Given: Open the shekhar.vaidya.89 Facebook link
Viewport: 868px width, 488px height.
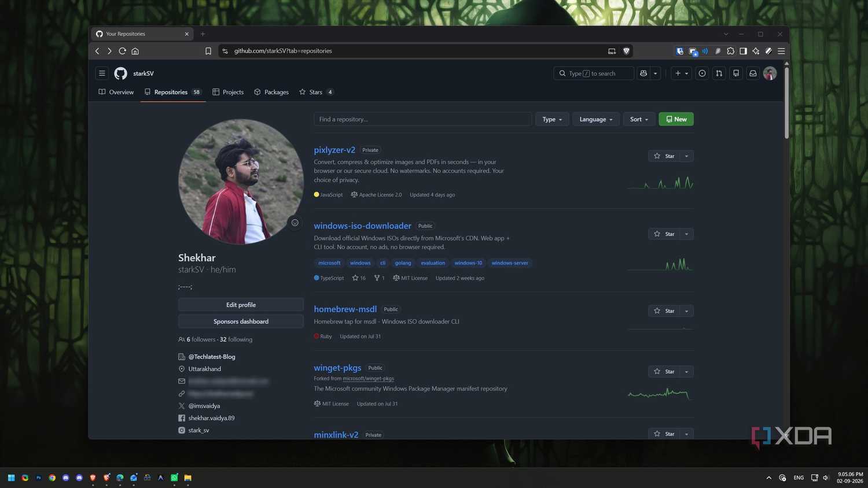Looking at the screenshot, I should pyautogui.click(x=211, y=418).
